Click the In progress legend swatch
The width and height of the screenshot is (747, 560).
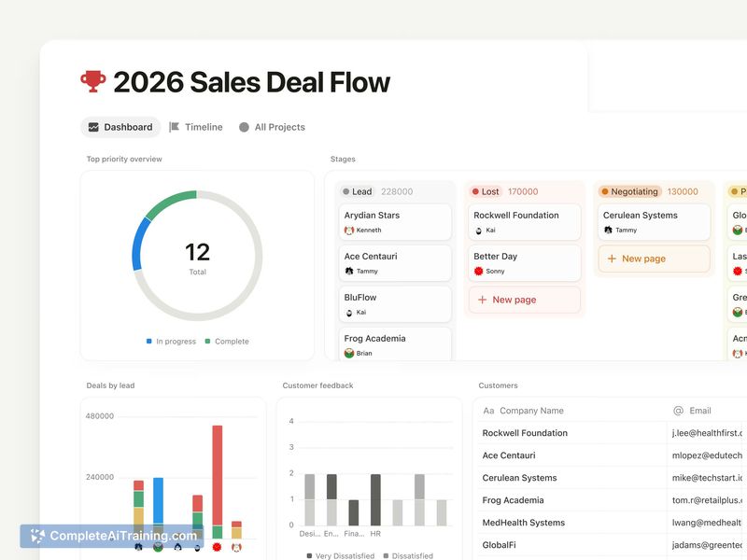[x=149, y=341]
